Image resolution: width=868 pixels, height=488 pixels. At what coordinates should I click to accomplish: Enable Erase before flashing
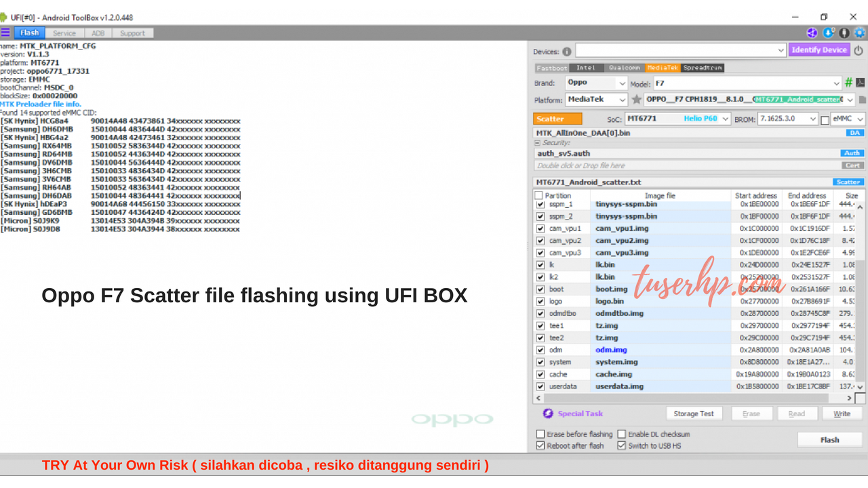(x=540, y=434)
